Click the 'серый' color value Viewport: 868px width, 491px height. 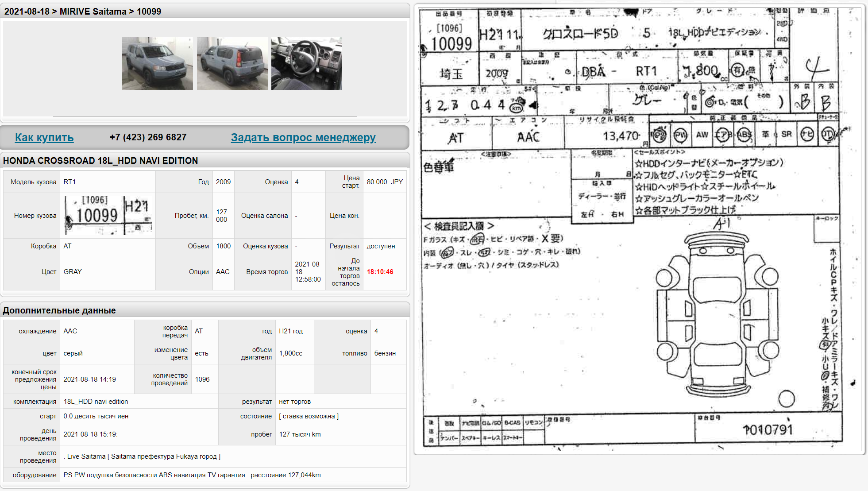click(x=73, y=353)
